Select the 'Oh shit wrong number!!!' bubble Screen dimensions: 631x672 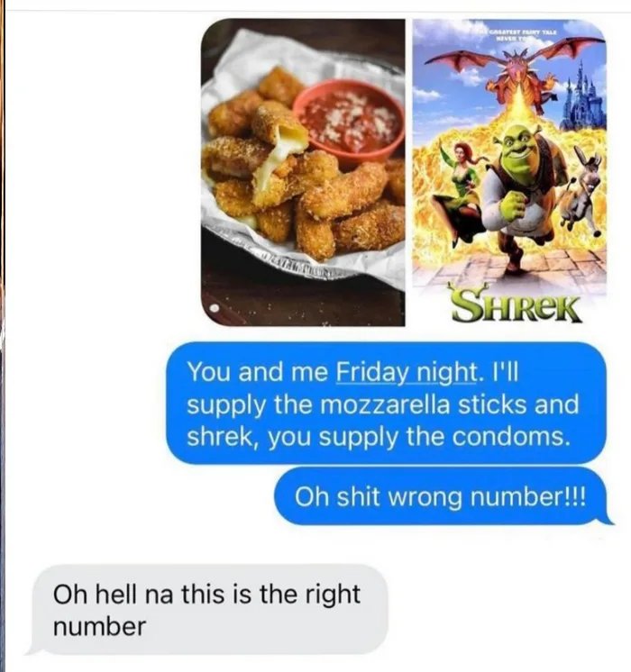pos(442,496)
